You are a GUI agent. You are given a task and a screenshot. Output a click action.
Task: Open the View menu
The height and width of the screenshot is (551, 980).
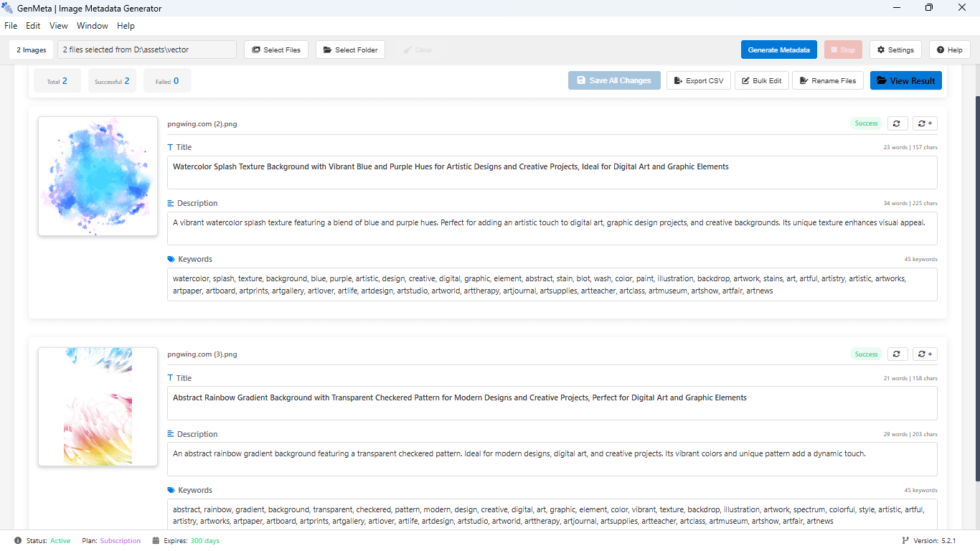click(x=59, y=26)
